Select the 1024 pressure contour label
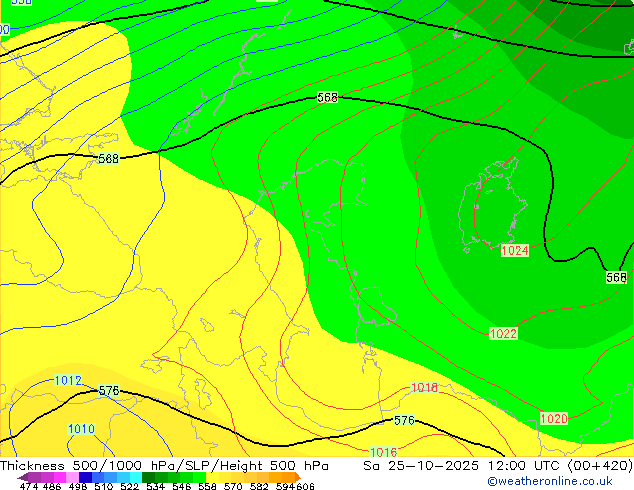This screenshot has width=634, height=490. pyautogui.click(x=515, y=250)
